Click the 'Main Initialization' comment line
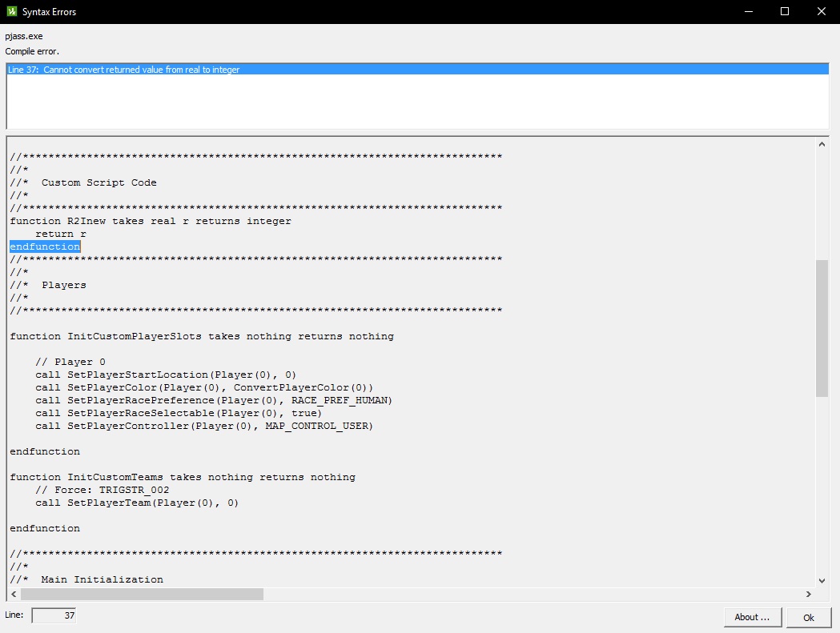 86,579
